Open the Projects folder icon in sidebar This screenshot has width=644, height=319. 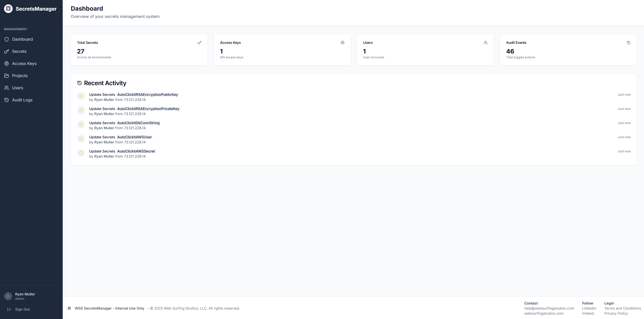7,76
